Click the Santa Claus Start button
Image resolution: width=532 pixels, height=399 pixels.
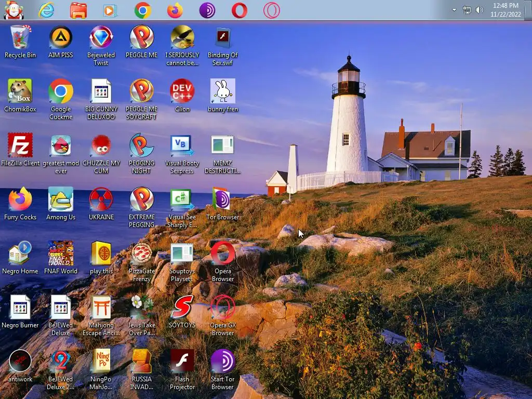pos(14,10)
